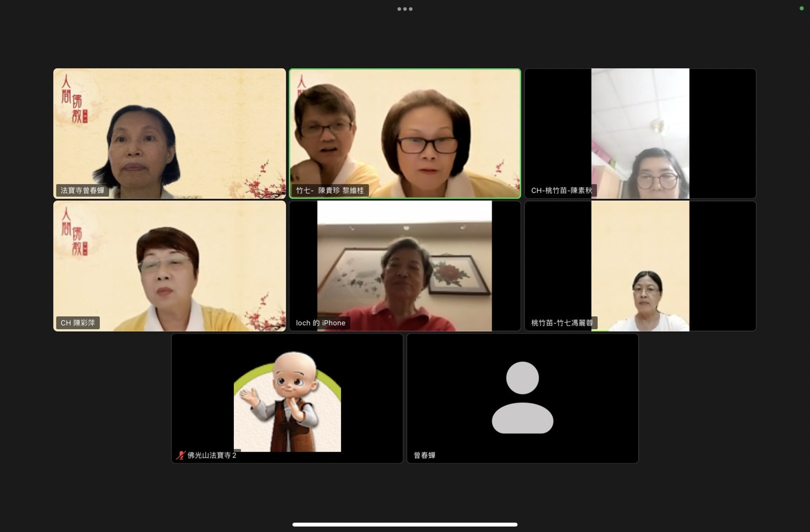Click muted microphone icon on 佛光山法寶寺 2
This screenshot has height=532, width=810.
(x=180, y=455)
